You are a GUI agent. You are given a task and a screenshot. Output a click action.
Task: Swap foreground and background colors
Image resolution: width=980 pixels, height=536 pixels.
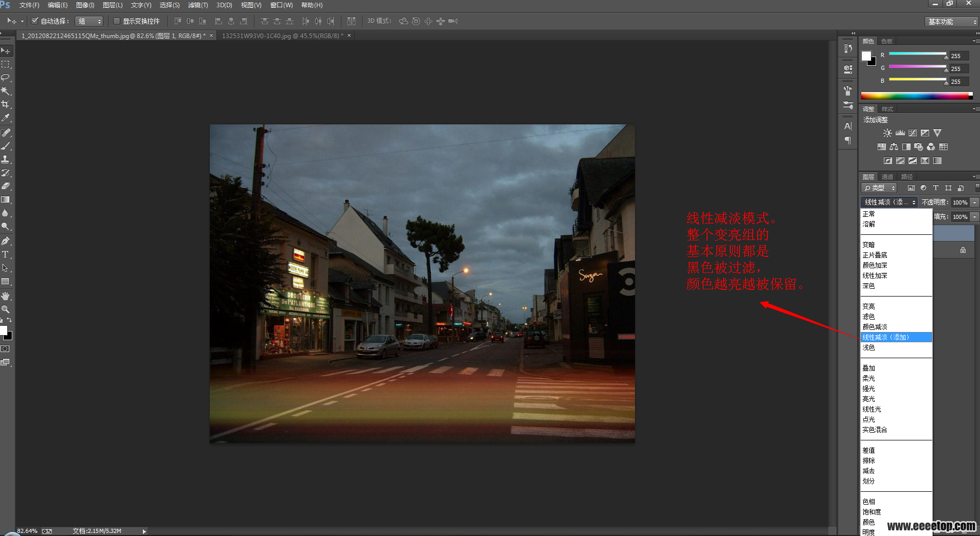(x=9, y=320)
